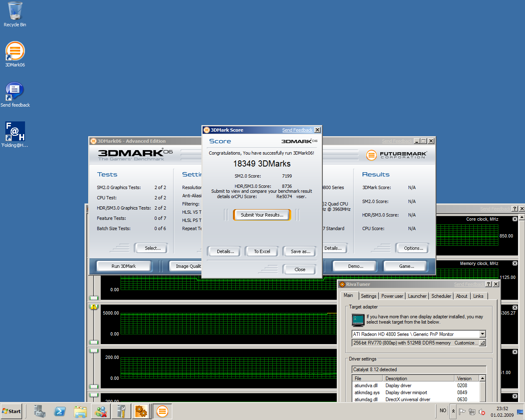This screenshot has width=525, height=420.
Task: Switch to RivaTuner About tab
Action: click(462, 296)
